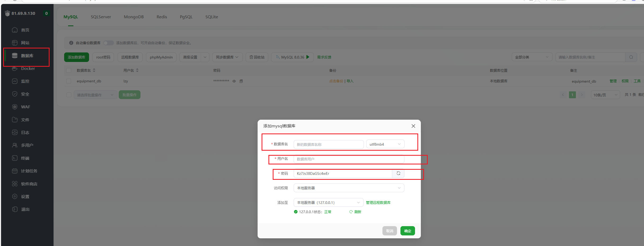Image resolution: width=644 pixels, height=246 pixels.
Task: Click the search magnifier icon
Action: pos(632,57)
